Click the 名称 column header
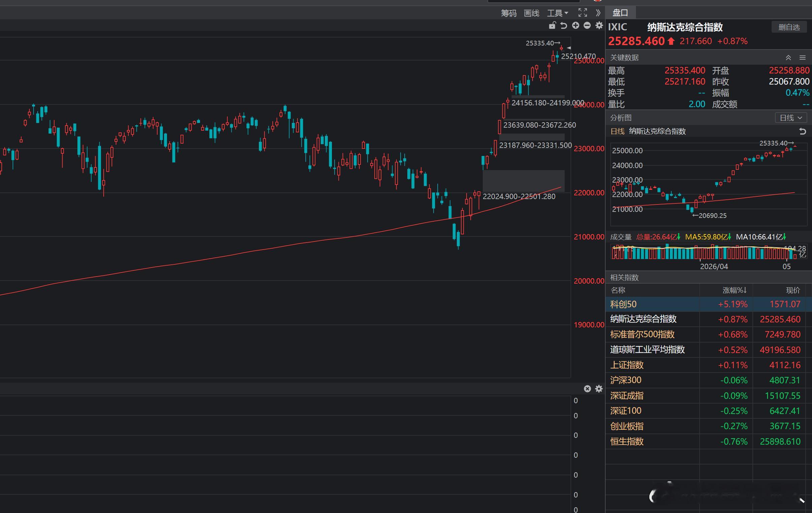The image size is (812, 513). [618, 290]
